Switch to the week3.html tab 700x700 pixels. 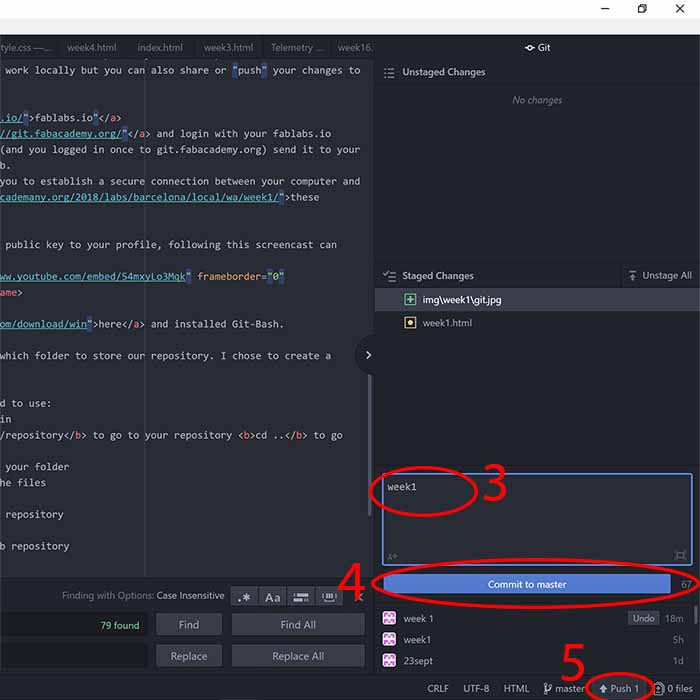(229, 47)
